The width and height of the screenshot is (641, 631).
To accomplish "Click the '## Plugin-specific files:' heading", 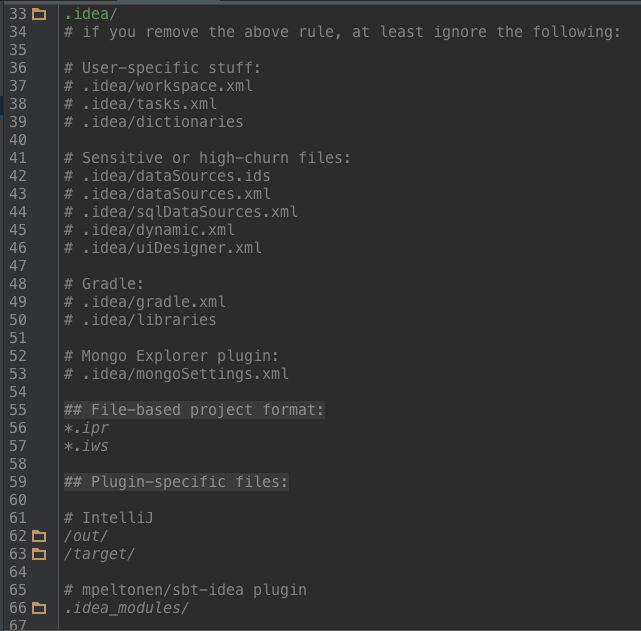I will 176,482.
